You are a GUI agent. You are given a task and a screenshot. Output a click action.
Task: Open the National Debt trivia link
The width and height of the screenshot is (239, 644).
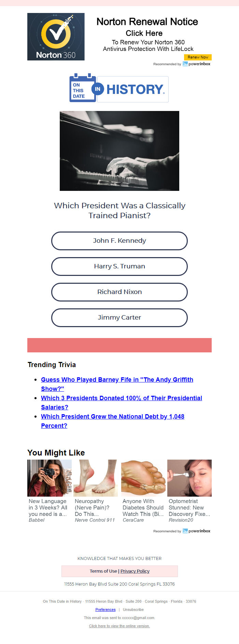[x=113, y=421]
